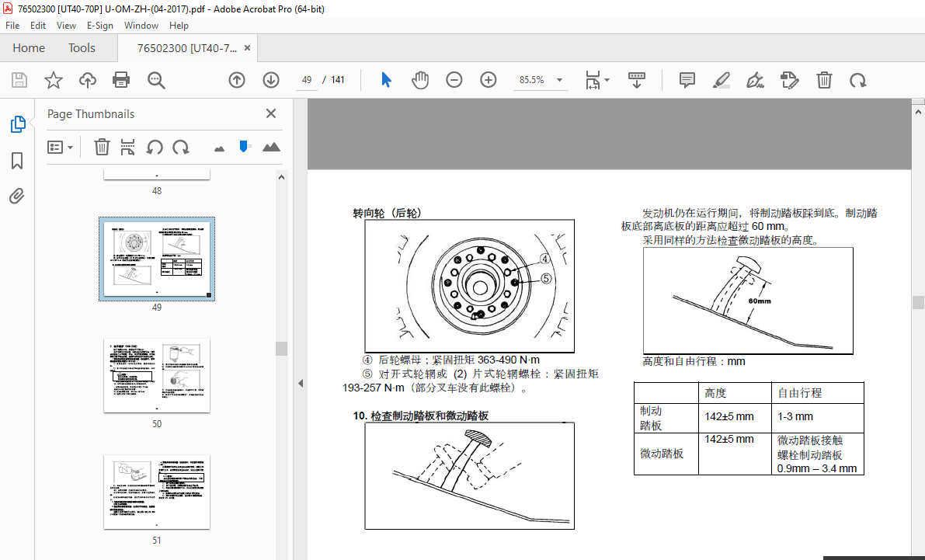The height and width of the screenshot is (560, 925).
Task: Go to next page arrow
Action: pos(271,80)
